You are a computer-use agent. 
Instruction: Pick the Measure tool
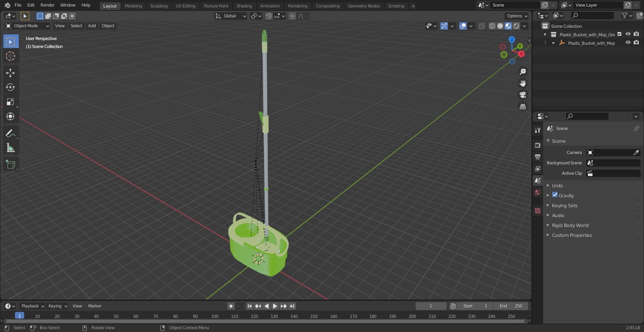coord(10,148)
